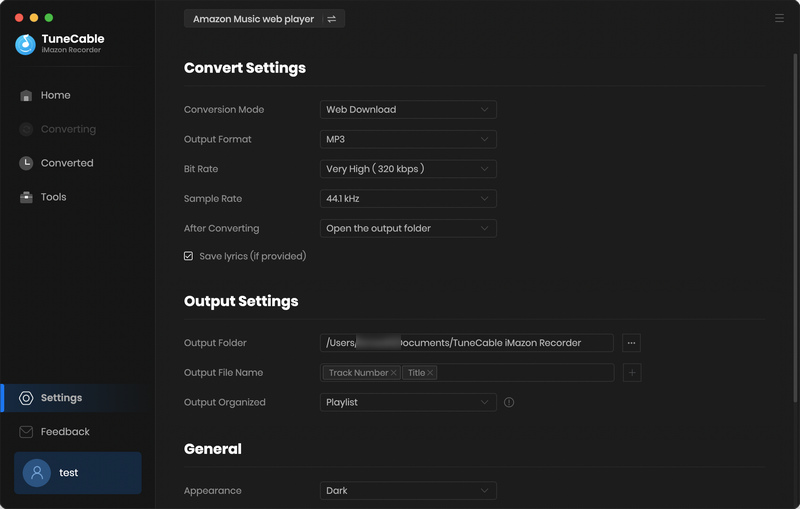800x509 pixels.
Task: Click the Save lyrics (if provided) label
Action: click(253, 256)
